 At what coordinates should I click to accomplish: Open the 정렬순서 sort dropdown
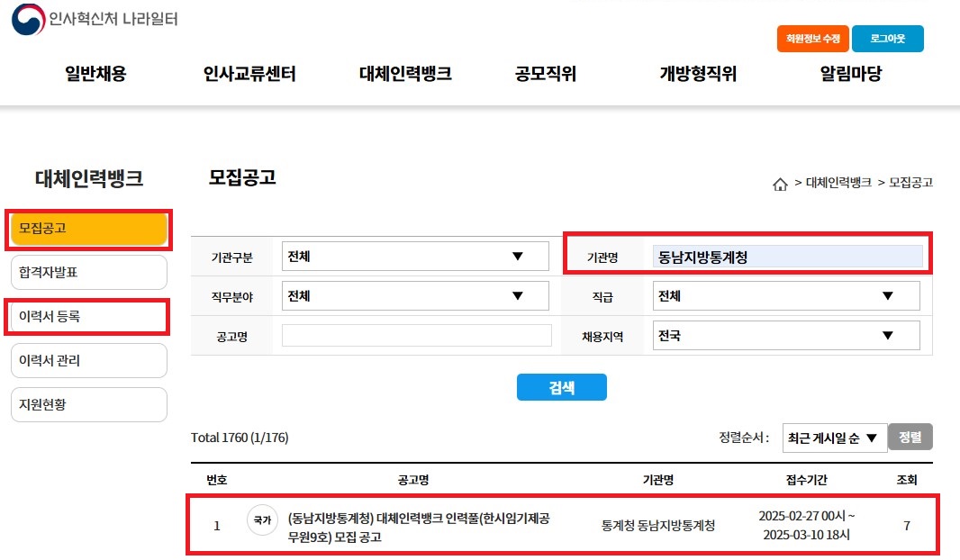833,438
